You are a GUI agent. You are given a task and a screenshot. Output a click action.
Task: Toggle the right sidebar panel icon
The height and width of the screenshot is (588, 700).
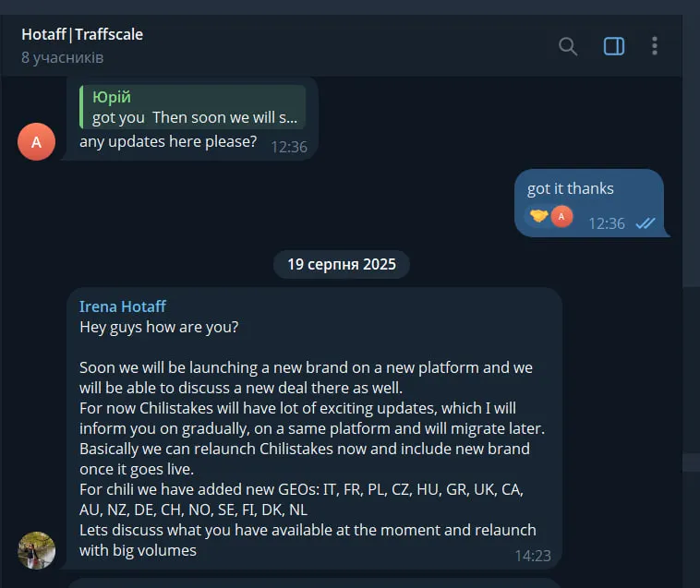click(614, 46)
